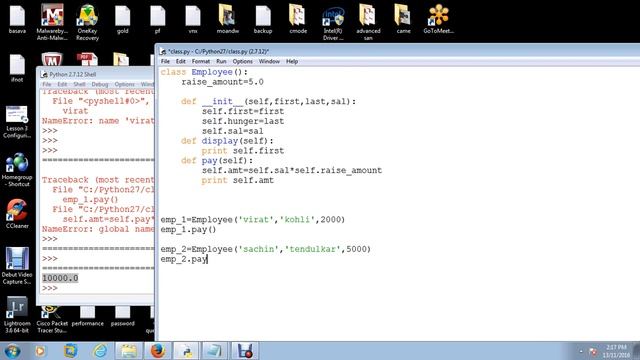
Task: Click the 'def display(self):' line
Action: 227,141
